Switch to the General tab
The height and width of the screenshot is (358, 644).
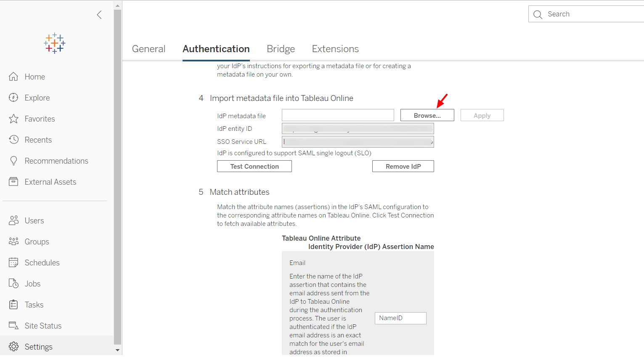148,49
